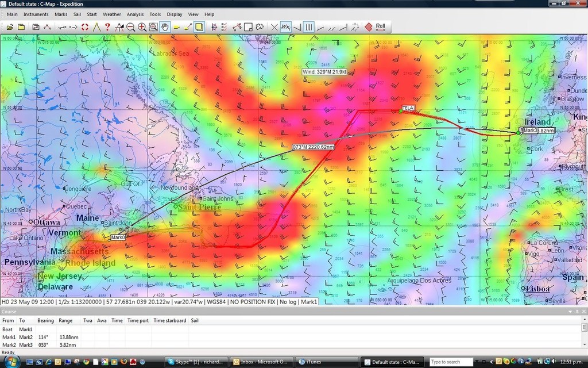The height and width of the screenshot is (368, 588).
Task: Click the yellow divider/compass tool icon
Action: (x=96, y=27)
